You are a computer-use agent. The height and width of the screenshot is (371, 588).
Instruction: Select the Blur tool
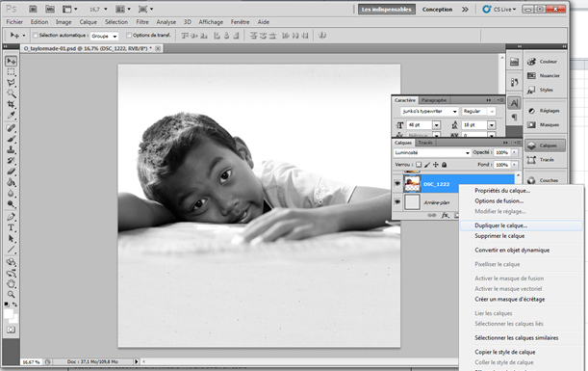coord(11,194)
